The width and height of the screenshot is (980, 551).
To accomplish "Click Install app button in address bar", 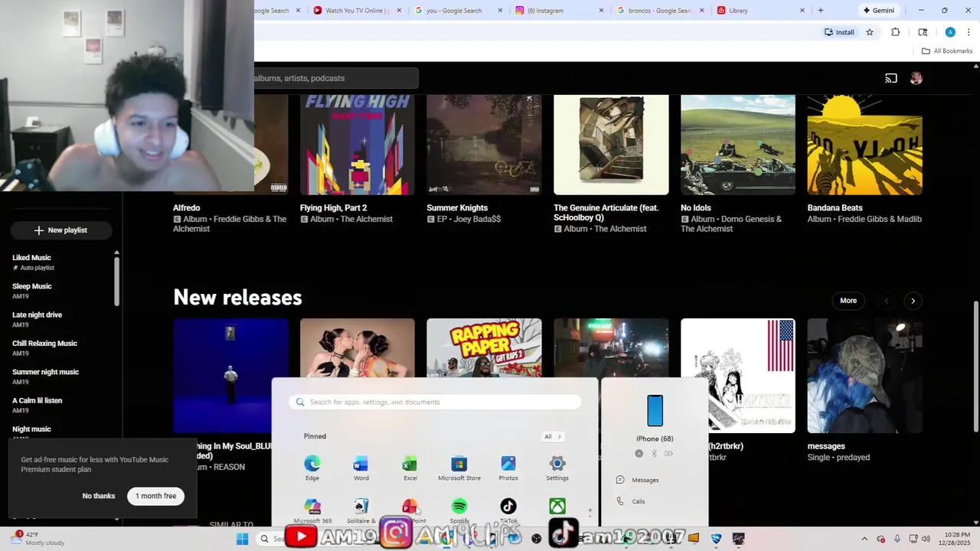I will point(839,32).
